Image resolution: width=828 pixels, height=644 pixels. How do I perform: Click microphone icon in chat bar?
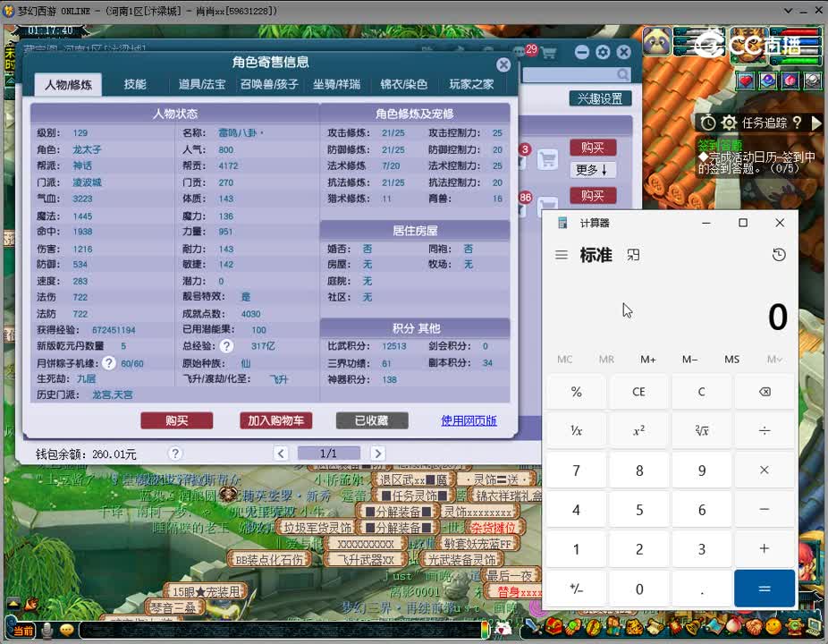pyautogui.click(x=47, y=631)
